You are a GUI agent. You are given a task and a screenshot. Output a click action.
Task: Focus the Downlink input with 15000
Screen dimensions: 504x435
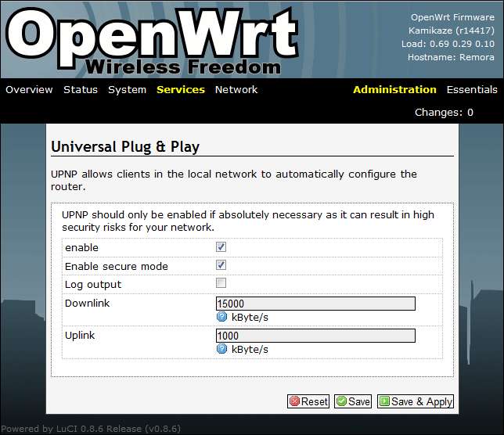point(315,304)
